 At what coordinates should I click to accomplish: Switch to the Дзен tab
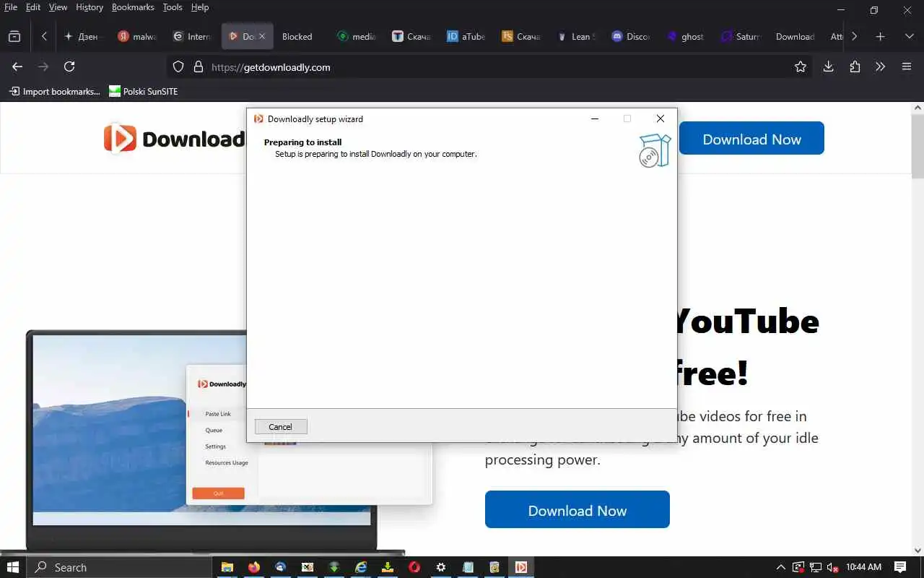[82, 36]
